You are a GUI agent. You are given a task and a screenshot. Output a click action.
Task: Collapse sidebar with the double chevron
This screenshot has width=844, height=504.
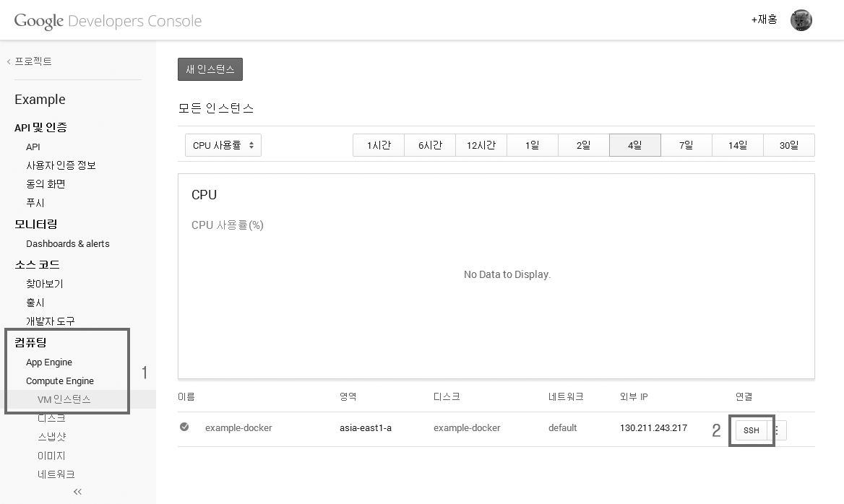pos(77,492)
